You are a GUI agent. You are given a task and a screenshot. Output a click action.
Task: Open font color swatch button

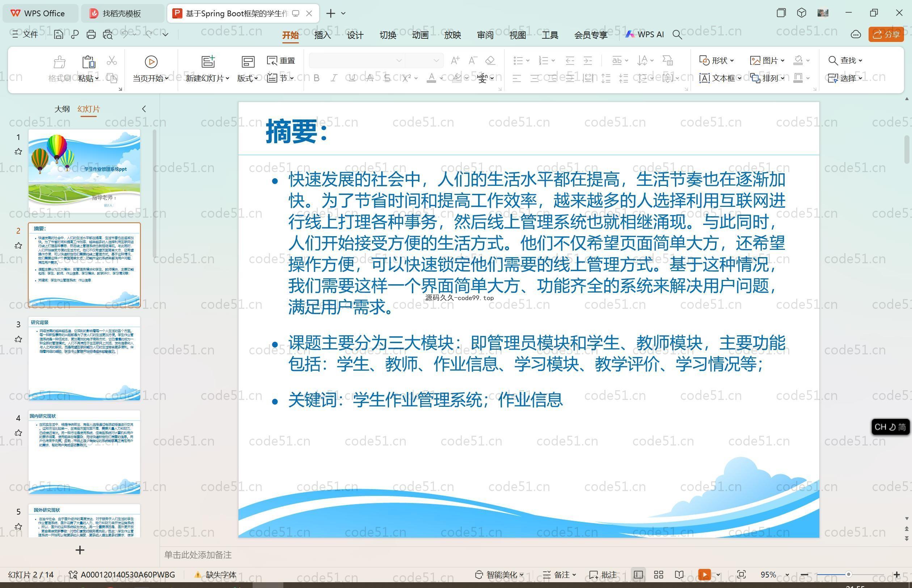pos(431,78)
